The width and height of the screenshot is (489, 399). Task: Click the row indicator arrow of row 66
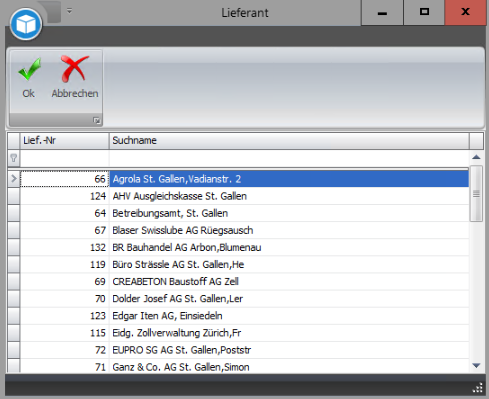[x=14, y=179]
